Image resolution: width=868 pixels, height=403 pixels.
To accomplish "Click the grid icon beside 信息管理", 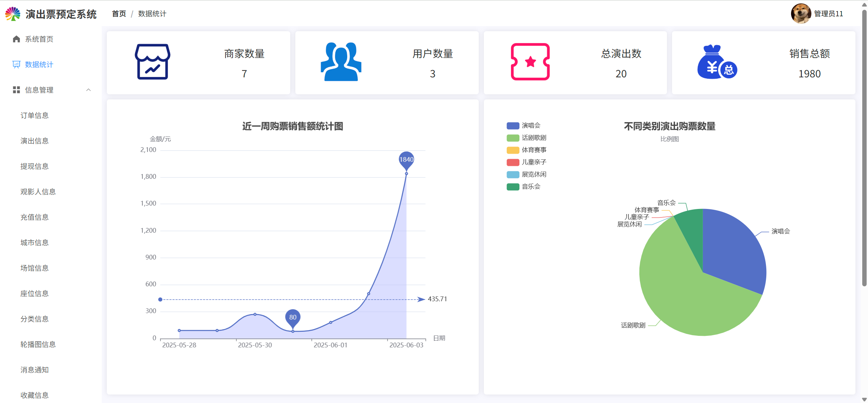I will tap(16, 90).
